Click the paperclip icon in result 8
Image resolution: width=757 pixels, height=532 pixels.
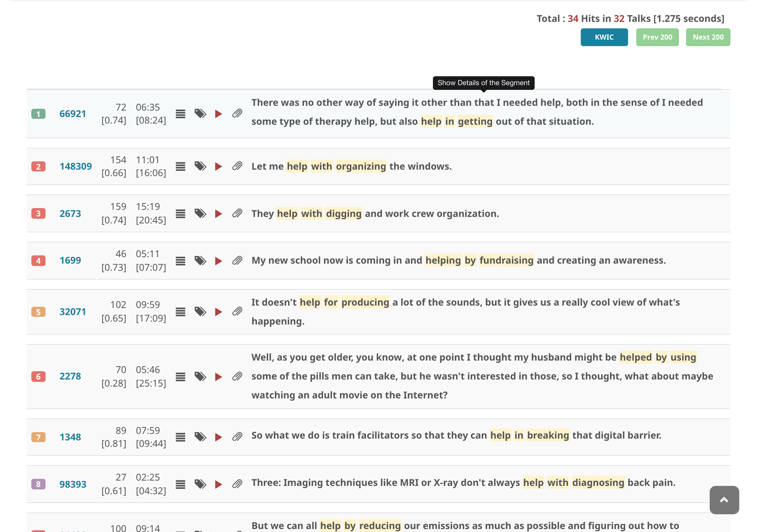[237, 484]
